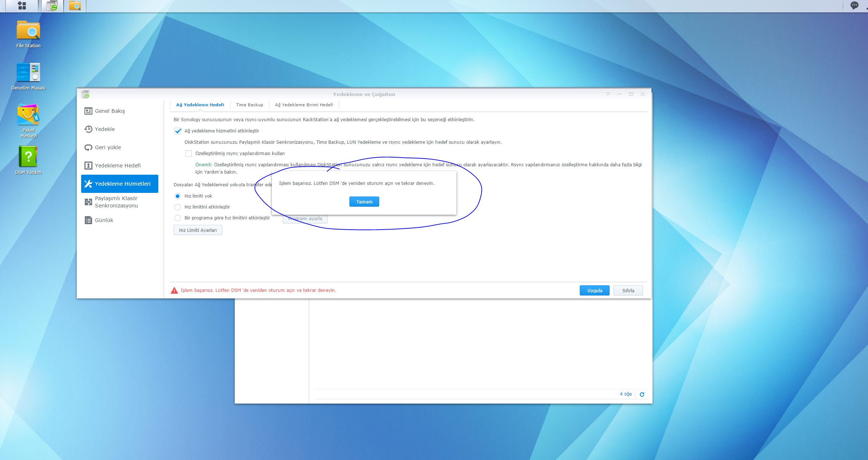Select Hız limitini etkinleştir radio button

coord(178,207)
